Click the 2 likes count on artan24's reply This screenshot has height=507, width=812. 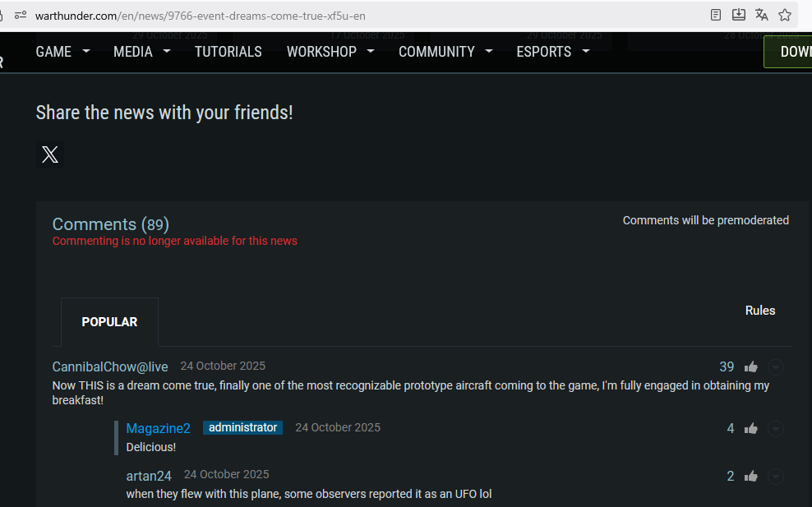(x=731, y=477)
